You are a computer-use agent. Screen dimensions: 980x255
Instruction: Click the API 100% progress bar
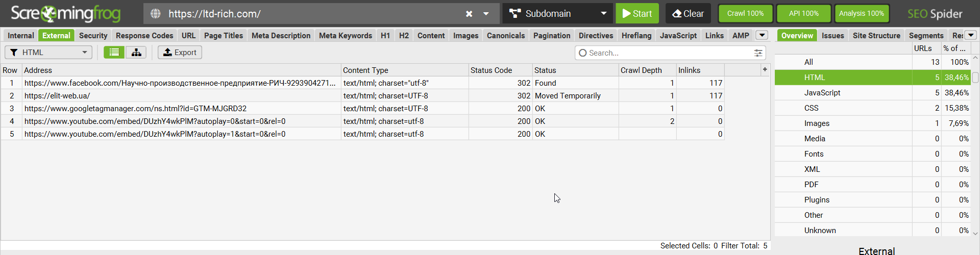[803, 13]
